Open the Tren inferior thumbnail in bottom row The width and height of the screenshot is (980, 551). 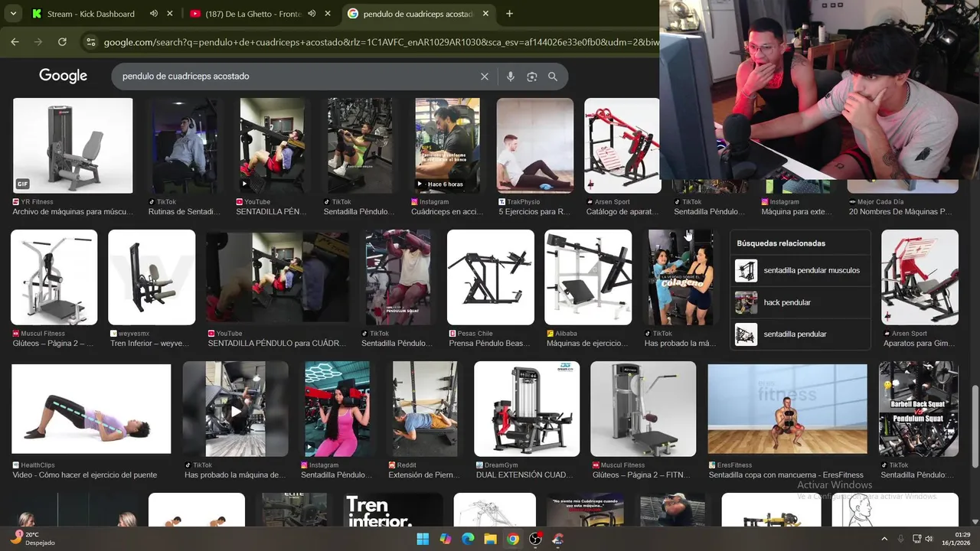pos(393,510)
